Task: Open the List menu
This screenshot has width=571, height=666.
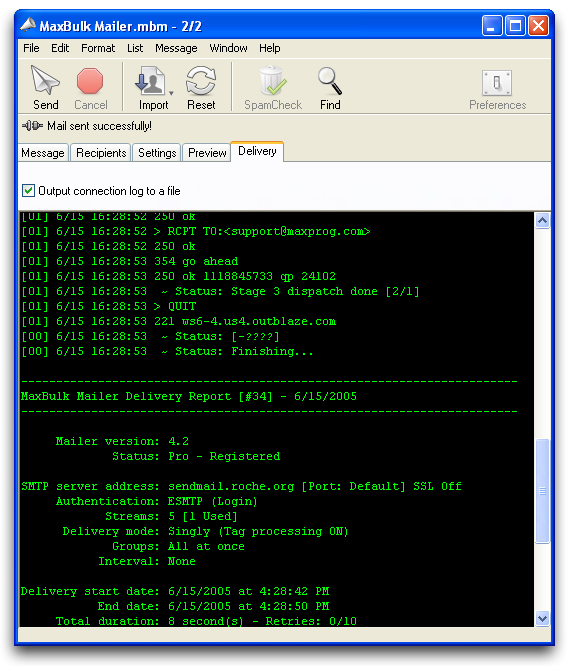Action: coord(135,48)
